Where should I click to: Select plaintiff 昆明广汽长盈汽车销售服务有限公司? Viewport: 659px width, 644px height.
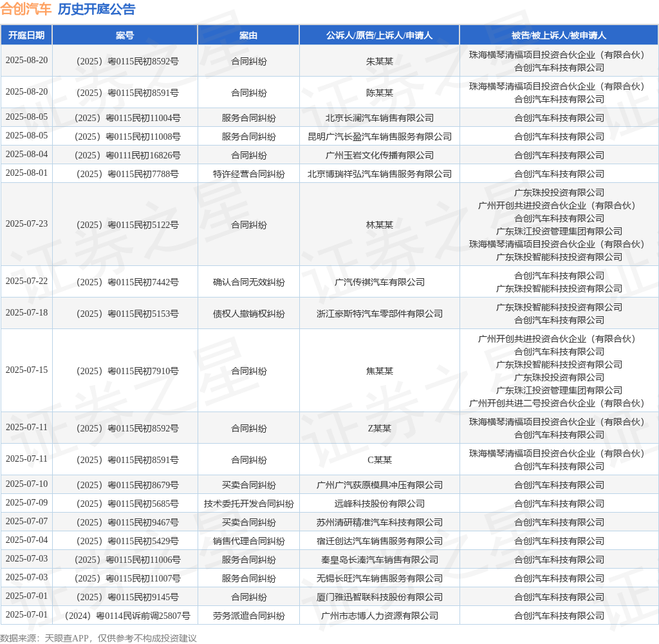tap(380, 137)
